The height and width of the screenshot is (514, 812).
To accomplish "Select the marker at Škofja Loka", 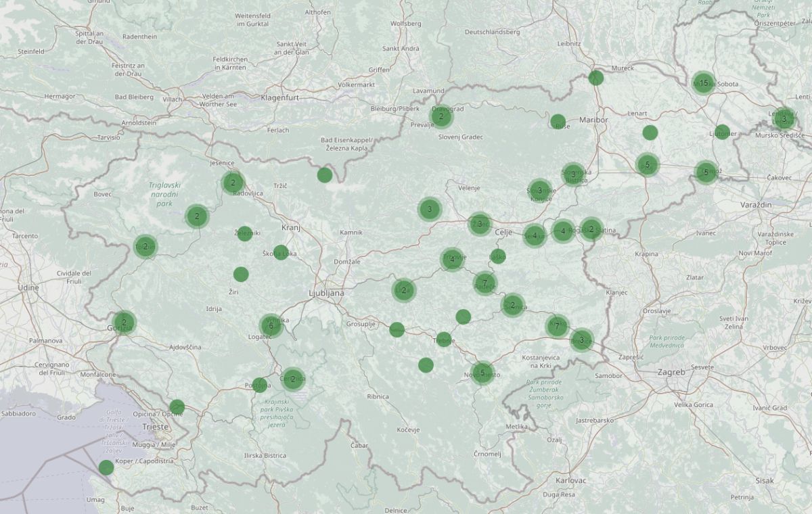I will click(281, 252).
